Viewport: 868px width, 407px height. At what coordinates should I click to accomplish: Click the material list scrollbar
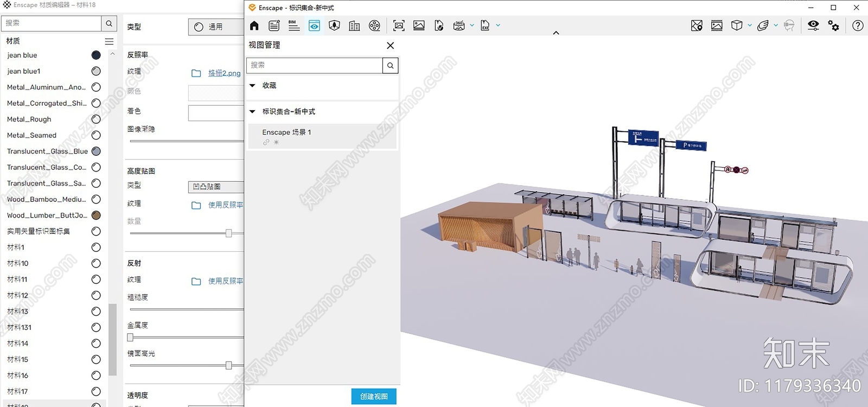112,339
